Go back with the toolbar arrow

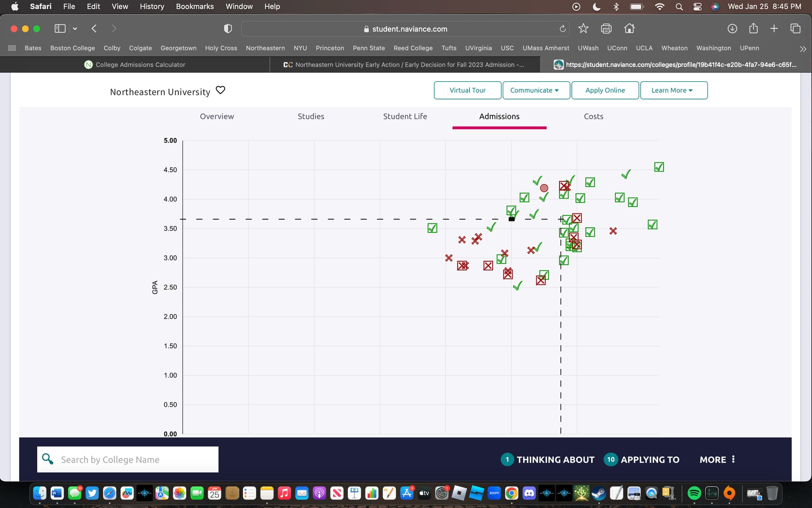point(94,28)
